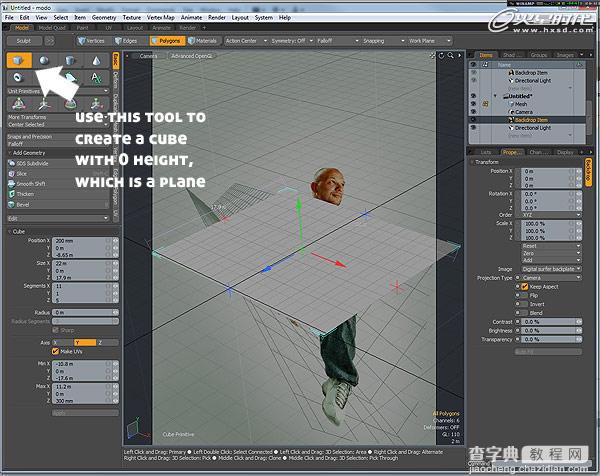This screenshot has width=600, height=476.
Task: Click the Transparency value slider
Action: click(551, 339)
